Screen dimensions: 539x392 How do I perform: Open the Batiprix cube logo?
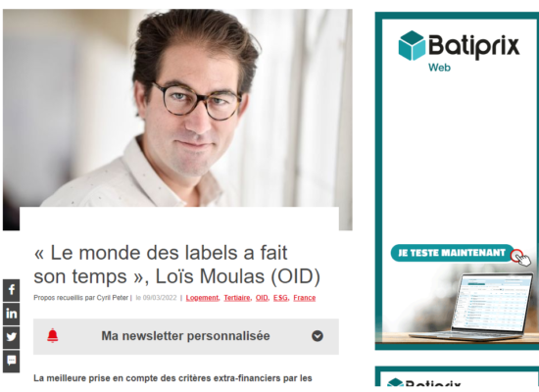pos(412,45)
